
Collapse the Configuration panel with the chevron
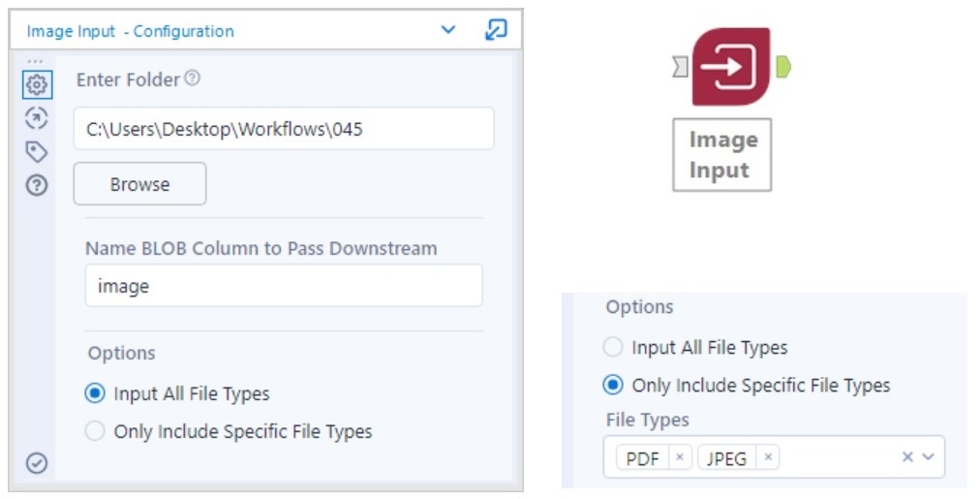pos(448,29)
